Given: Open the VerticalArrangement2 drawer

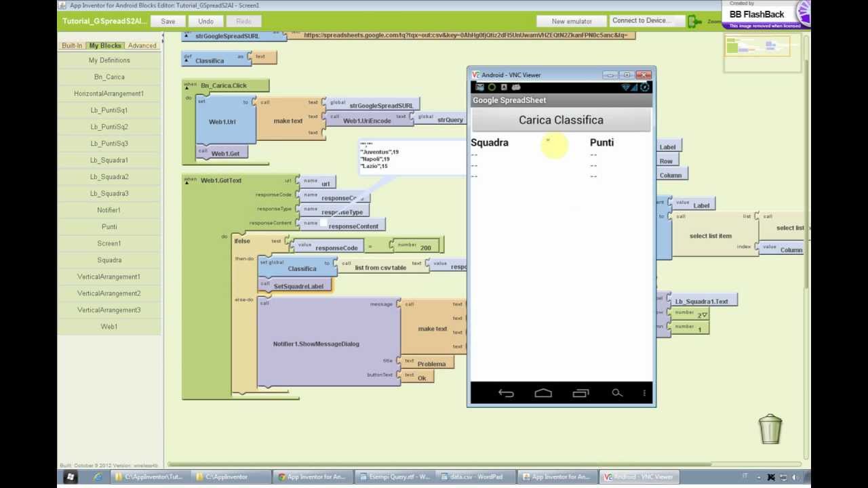Looking at the screenshot, I should point(109,293).
